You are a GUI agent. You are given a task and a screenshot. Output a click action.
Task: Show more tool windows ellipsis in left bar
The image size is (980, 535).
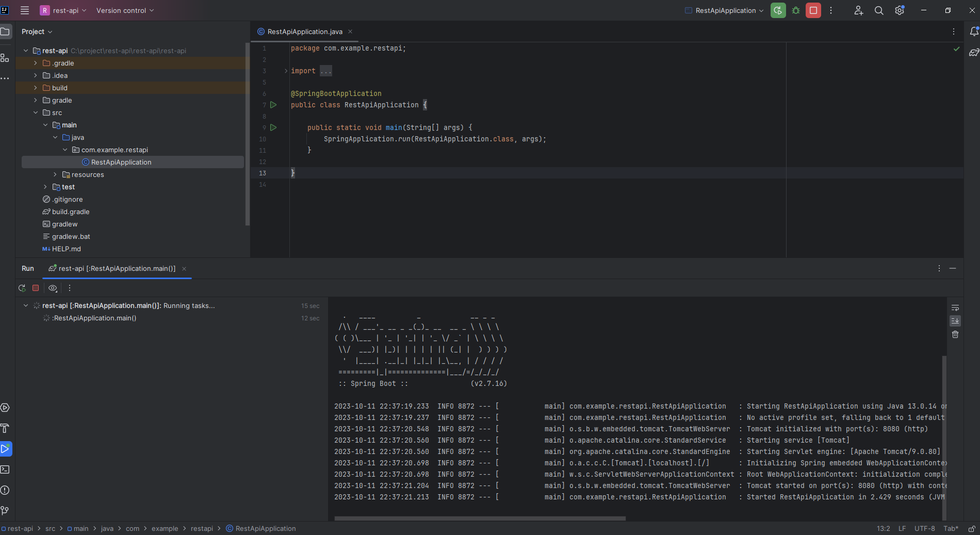[x=5, y=78]
